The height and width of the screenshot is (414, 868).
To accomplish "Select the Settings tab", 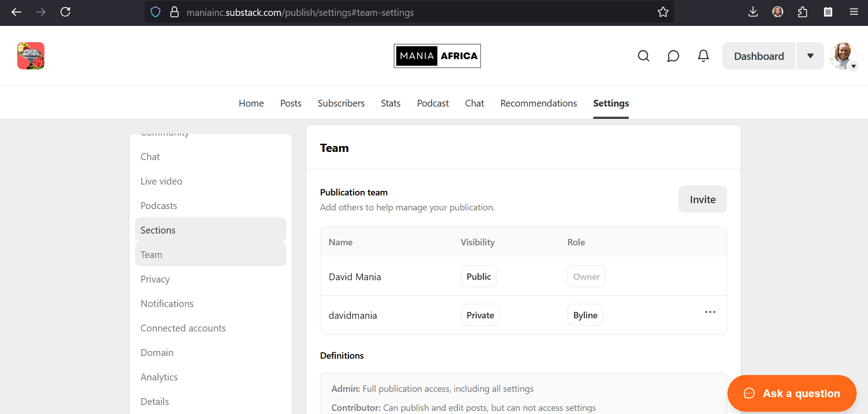I will coord(611,103).
